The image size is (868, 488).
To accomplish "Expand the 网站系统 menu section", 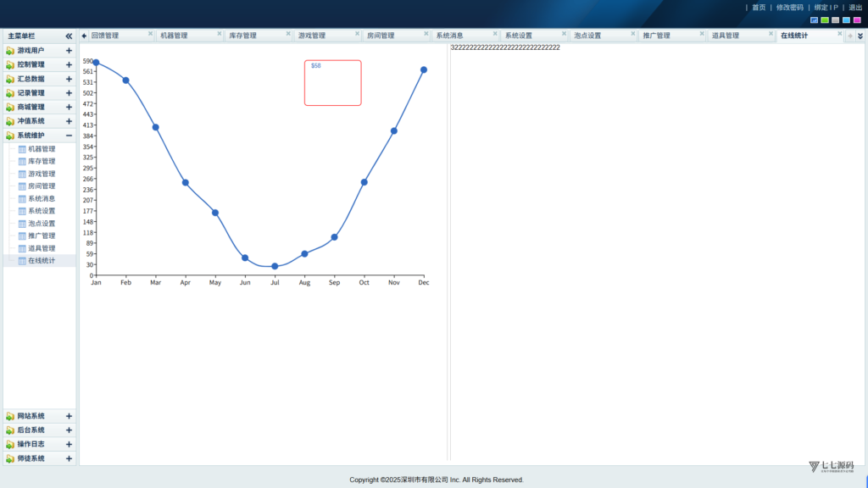I will click(69, 416).
